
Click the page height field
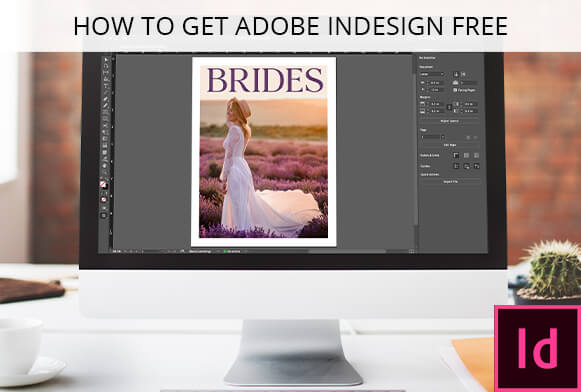pos(435,90)
